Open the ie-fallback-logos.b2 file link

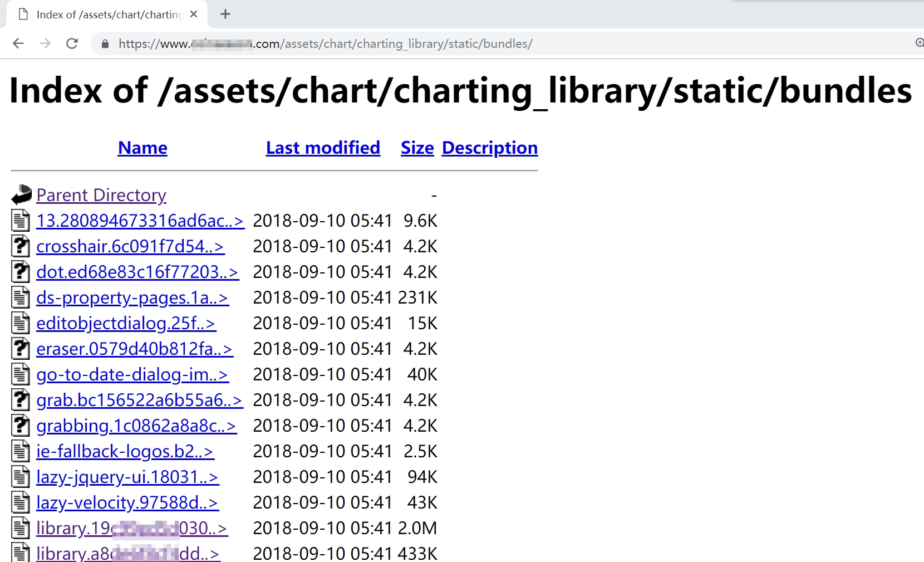125,451
